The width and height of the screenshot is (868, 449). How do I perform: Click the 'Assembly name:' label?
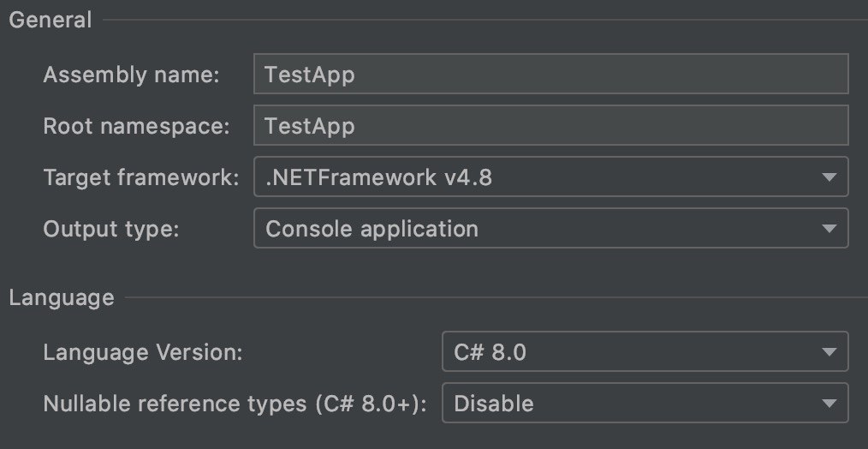[131, 75]
